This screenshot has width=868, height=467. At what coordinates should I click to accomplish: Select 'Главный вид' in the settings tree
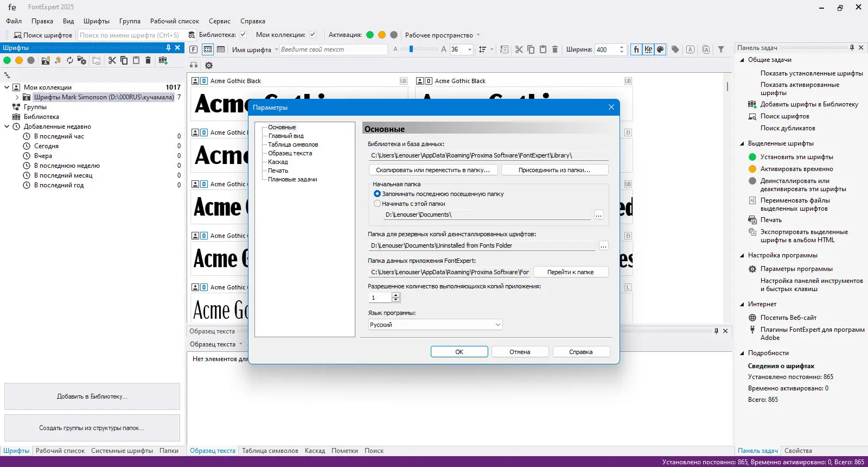[286, 136]
